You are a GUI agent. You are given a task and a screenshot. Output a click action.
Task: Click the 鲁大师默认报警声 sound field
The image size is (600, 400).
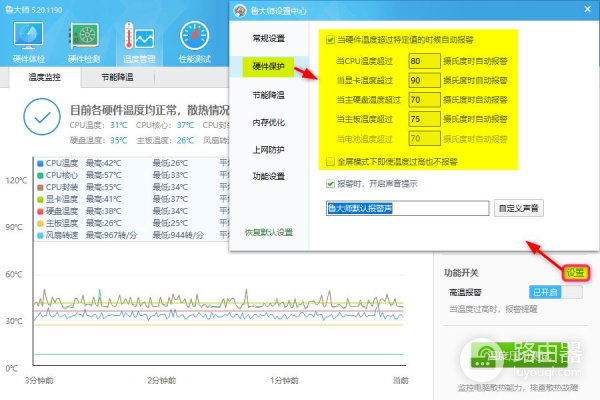(x=408, y=208)
